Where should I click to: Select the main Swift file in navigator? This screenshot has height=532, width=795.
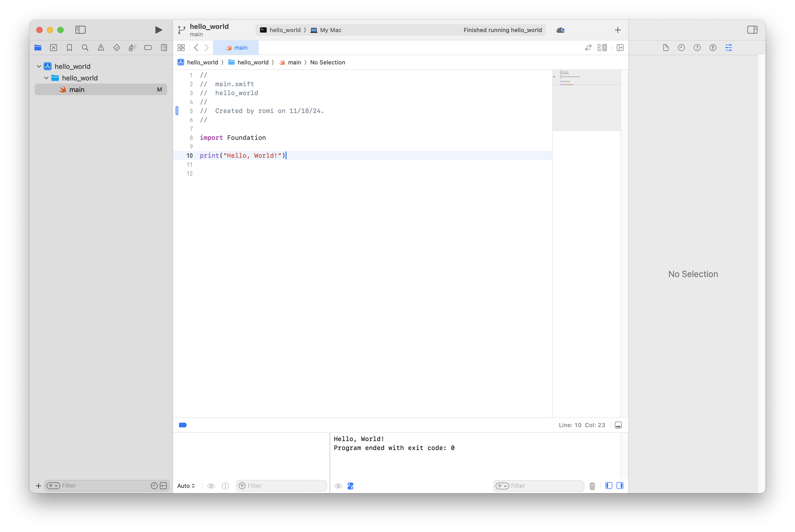77,90
